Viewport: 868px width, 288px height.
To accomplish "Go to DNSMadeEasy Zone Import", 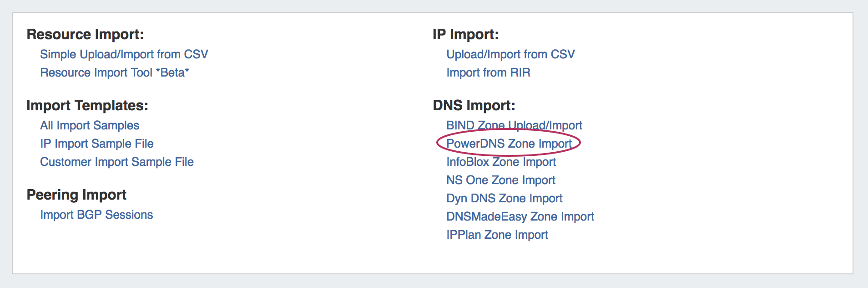I will click(520, 216).
